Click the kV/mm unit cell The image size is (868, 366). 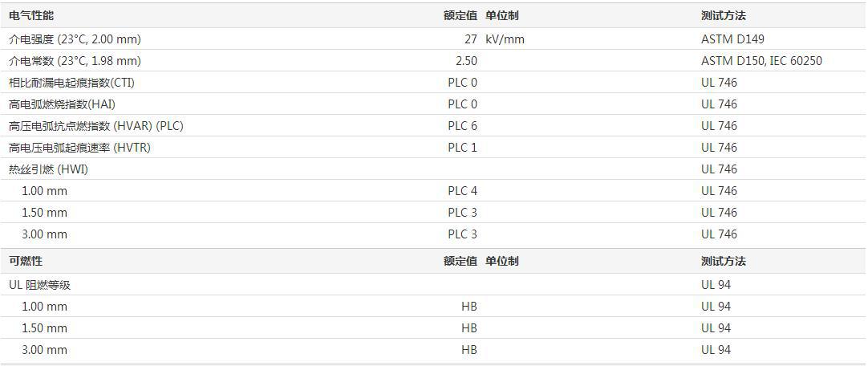[505, 39]
